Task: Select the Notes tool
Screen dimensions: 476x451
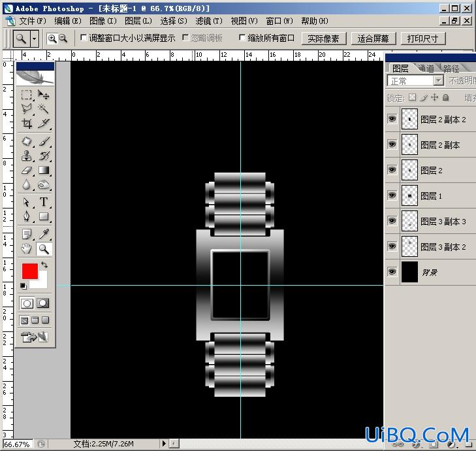Action: tap(26, 234)
